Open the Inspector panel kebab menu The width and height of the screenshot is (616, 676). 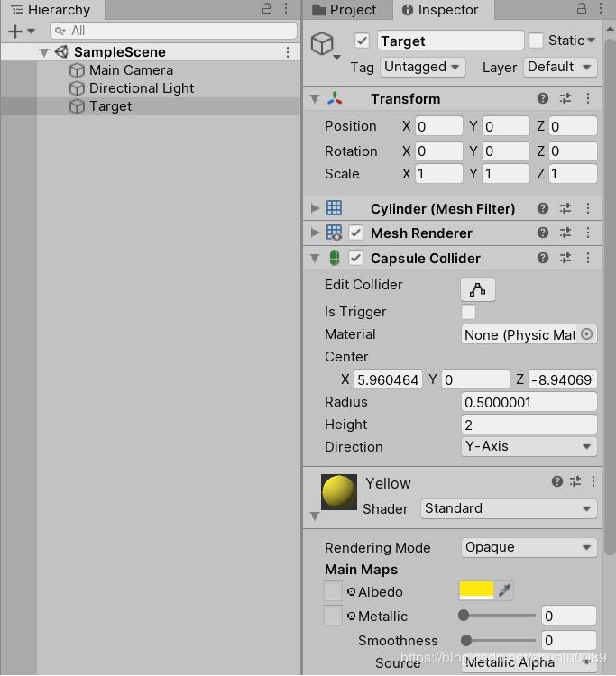(x=601, y=9)
